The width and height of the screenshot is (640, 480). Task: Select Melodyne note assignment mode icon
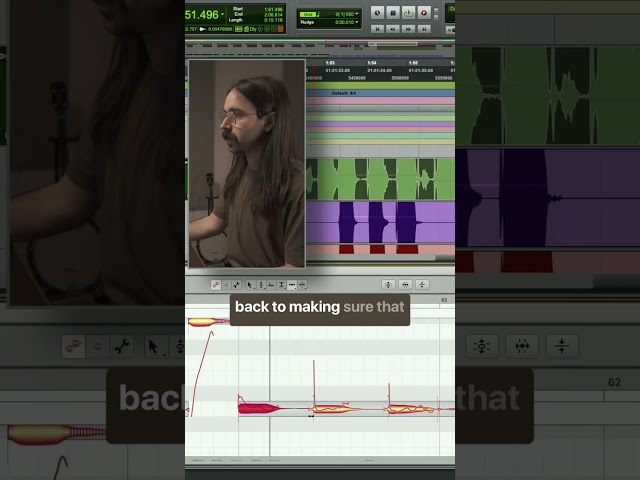tap(236, 284)
